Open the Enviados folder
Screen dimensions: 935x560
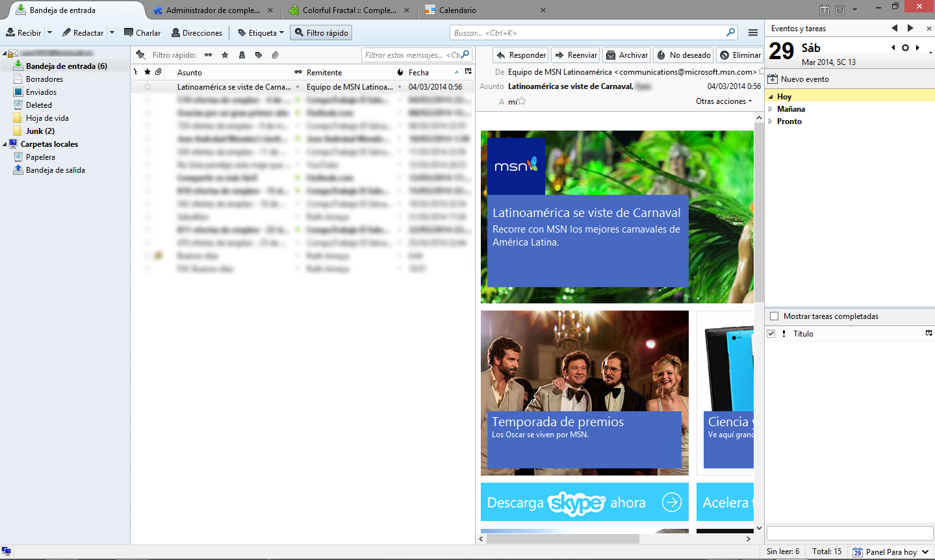[41, 92]
